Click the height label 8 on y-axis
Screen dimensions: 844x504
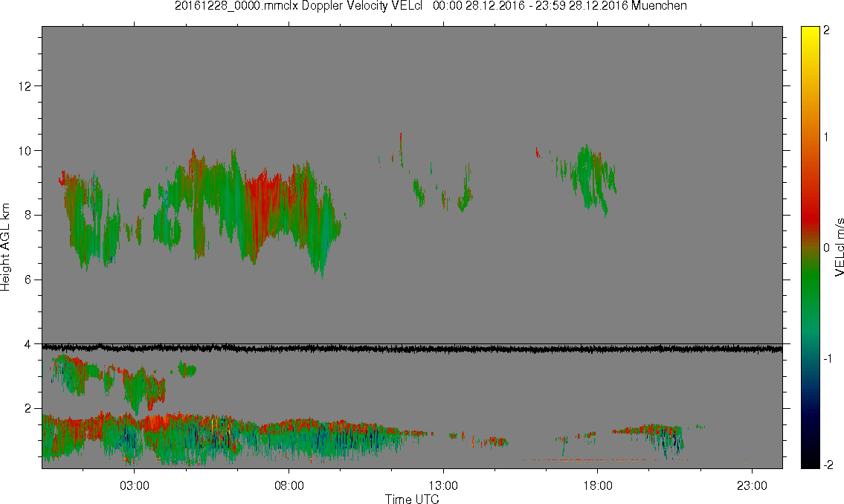click(x=28, y=215)
